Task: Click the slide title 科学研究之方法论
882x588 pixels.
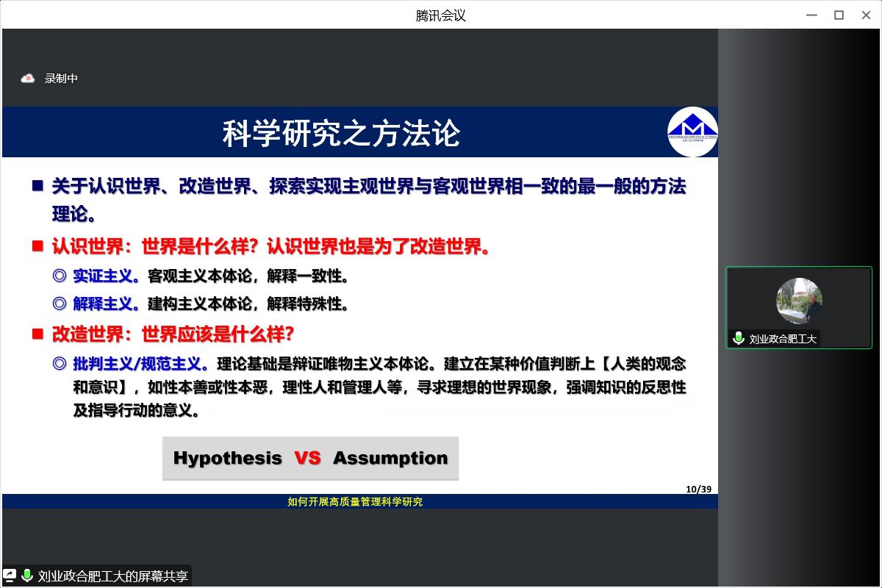Action: 341,133
